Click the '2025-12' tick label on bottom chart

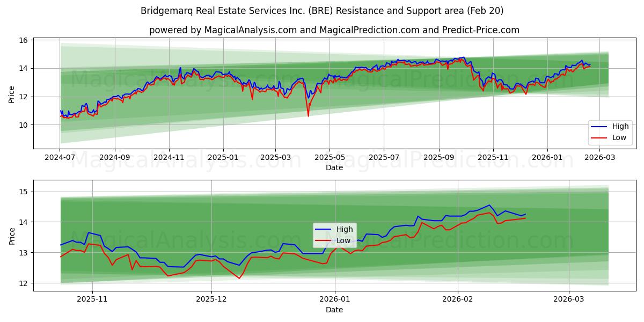tap(211, 300)
